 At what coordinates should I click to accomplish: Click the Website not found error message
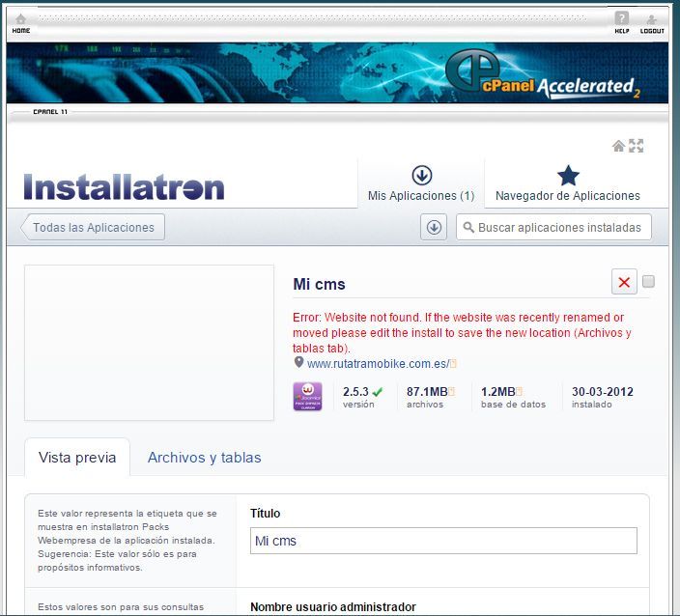click(x=462, y=333)
